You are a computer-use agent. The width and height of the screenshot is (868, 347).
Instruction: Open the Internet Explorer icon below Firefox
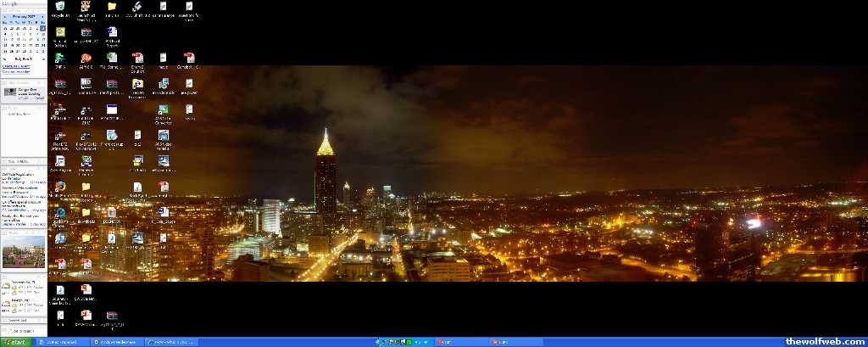coord(60,213)
